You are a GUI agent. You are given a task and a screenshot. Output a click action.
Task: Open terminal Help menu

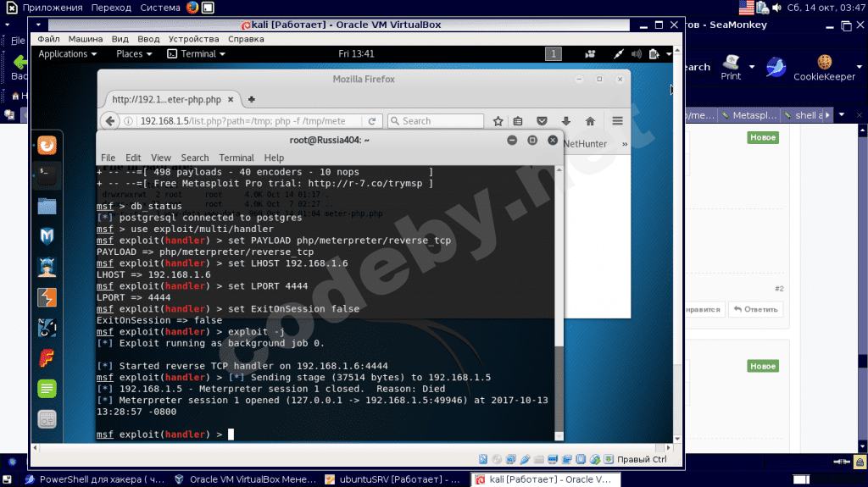[274, 158]
